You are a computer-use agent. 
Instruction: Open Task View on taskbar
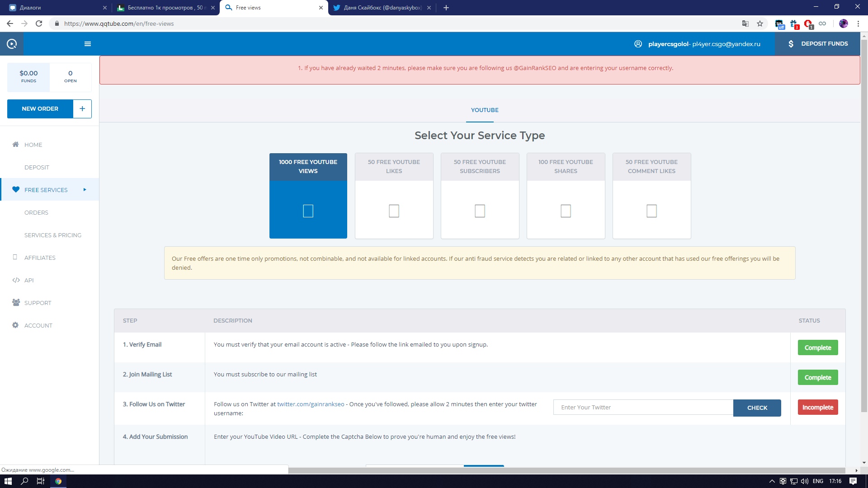point(41,481)
